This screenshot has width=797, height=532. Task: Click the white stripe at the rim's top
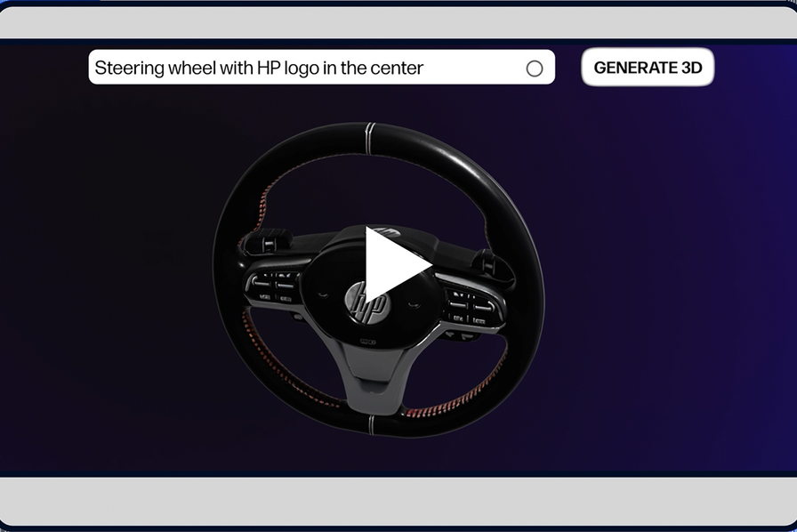tap(369, 133)
